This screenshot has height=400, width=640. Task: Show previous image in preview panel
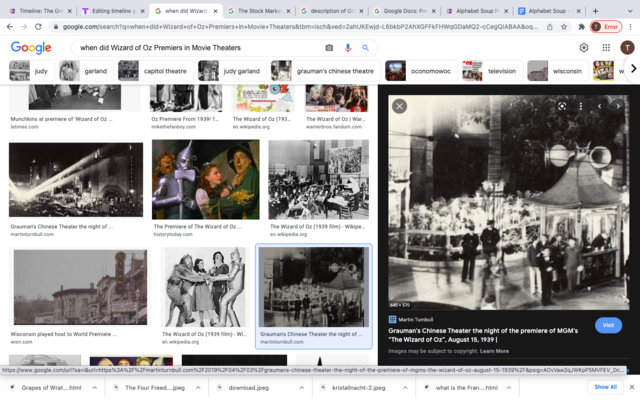tap(599, 107)
